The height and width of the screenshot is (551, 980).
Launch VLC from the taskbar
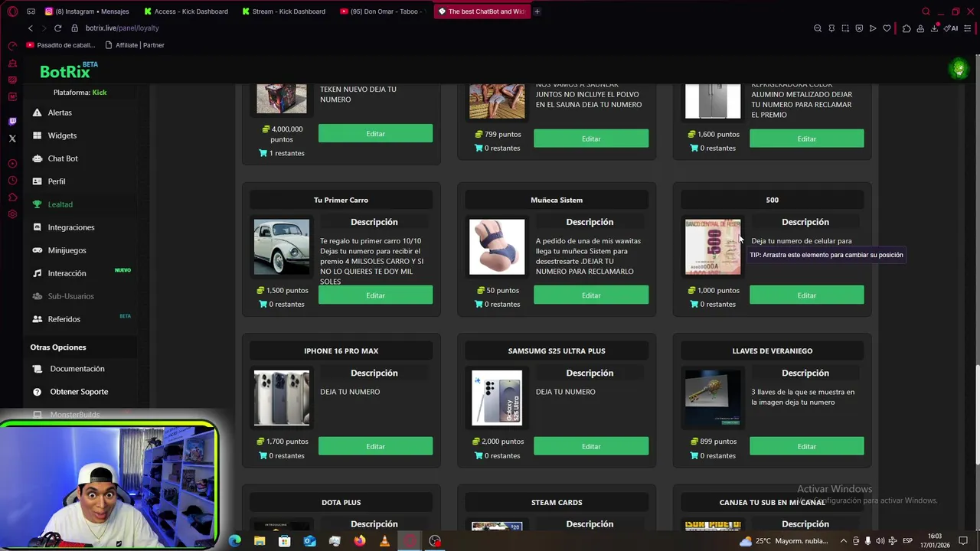(x=384, y=541)
